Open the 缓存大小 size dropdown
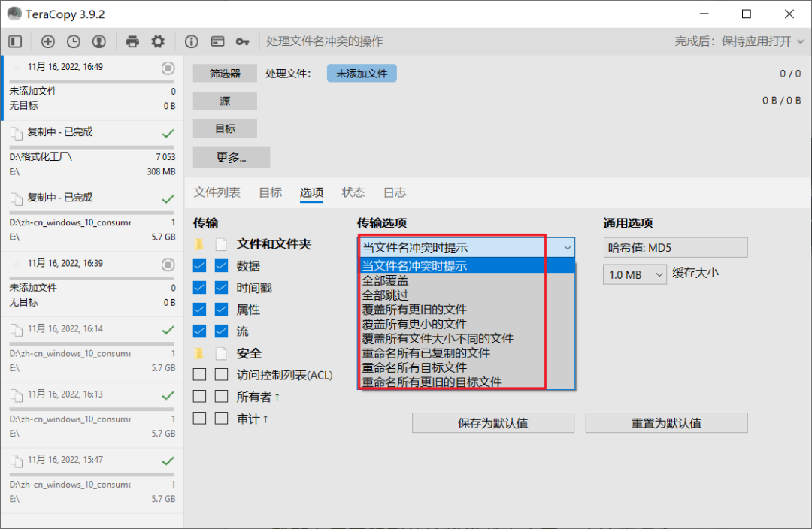Screen dimensions: 812x529 point(635,274)
